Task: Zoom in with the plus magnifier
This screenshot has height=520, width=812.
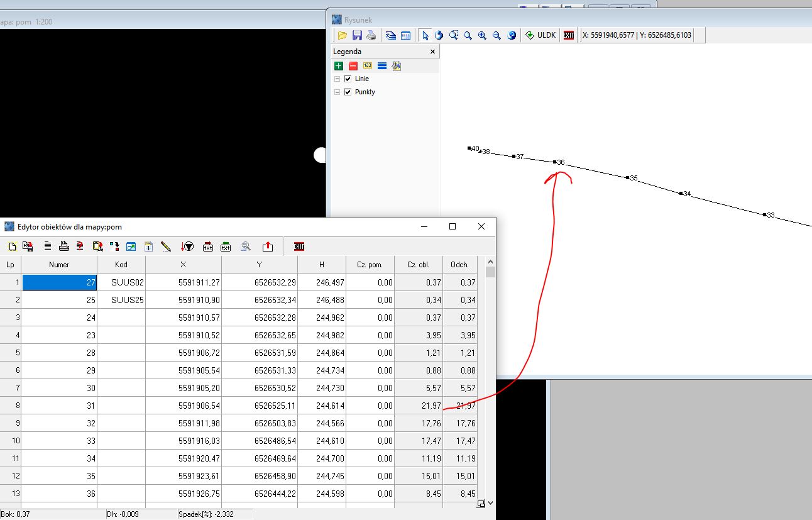Action: point(482,35)
